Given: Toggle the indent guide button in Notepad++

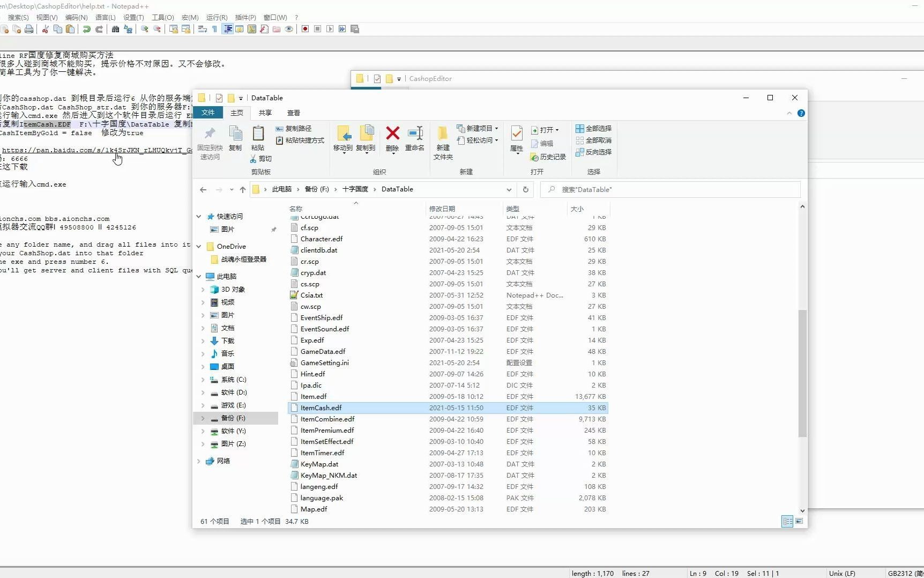Looking at the screenshot, I should point(228,29).
